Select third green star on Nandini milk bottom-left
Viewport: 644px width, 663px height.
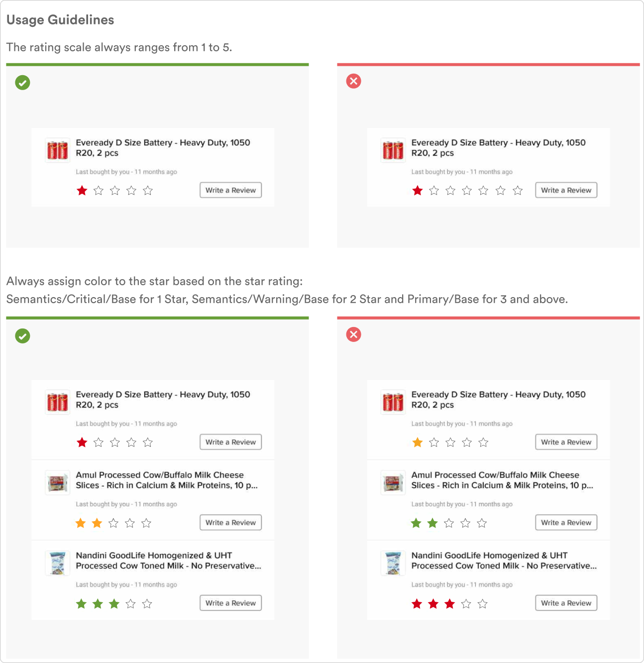114,604
